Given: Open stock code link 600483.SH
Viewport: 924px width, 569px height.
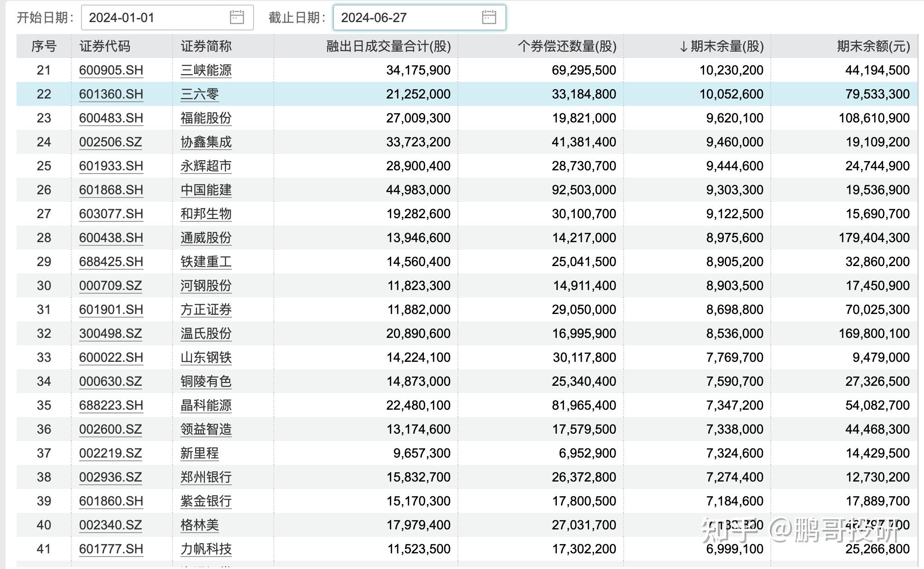Looking at the screenshot, I should 111,118.
